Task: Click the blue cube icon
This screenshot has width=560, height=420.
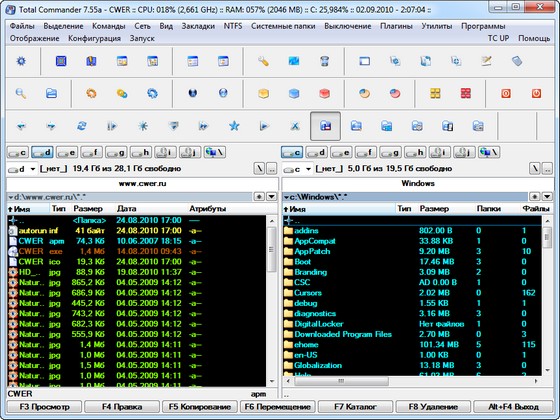Action: 294,94
